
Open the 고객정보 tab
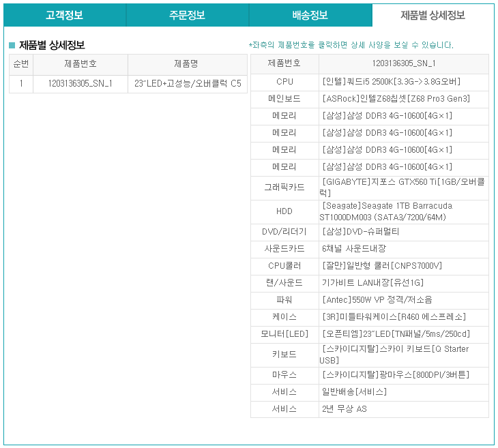pos(65,15)
